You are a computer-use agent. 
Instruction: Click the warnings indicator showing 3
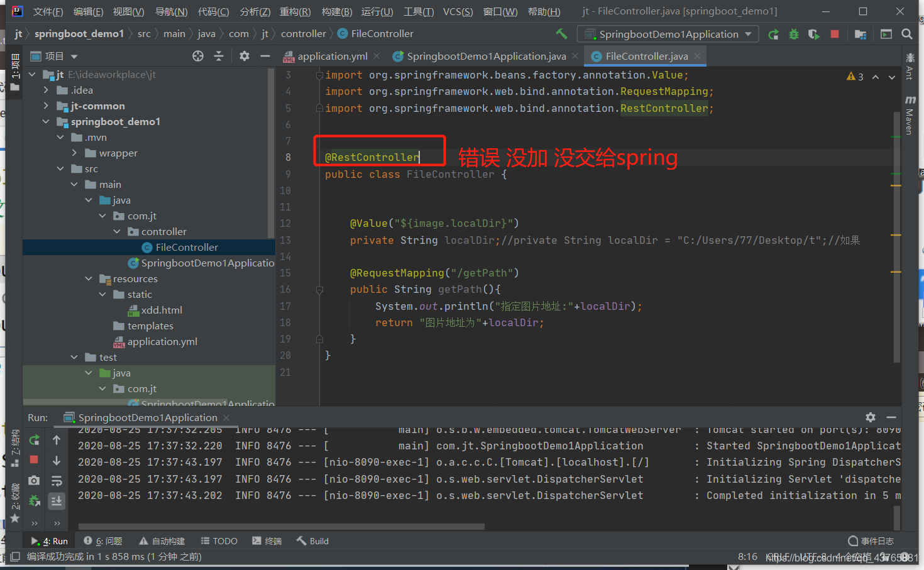[x=855, y=77]
